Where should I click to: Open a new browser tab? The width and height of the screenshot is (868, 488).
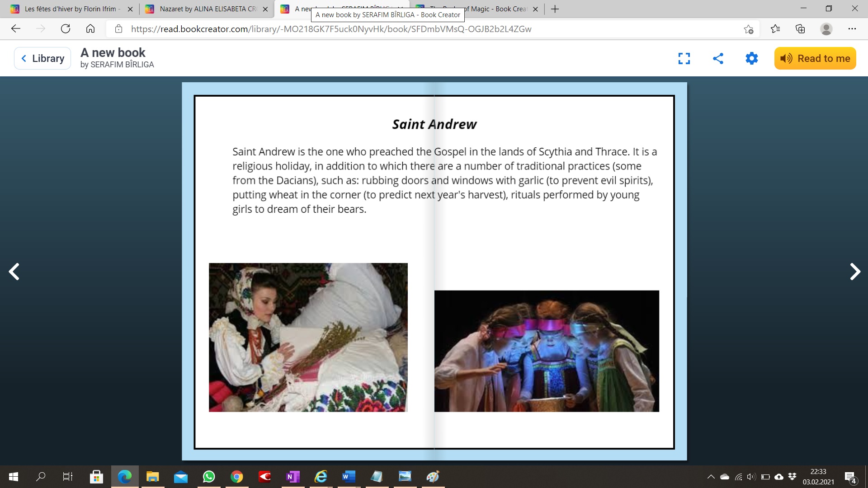point(555,9)
